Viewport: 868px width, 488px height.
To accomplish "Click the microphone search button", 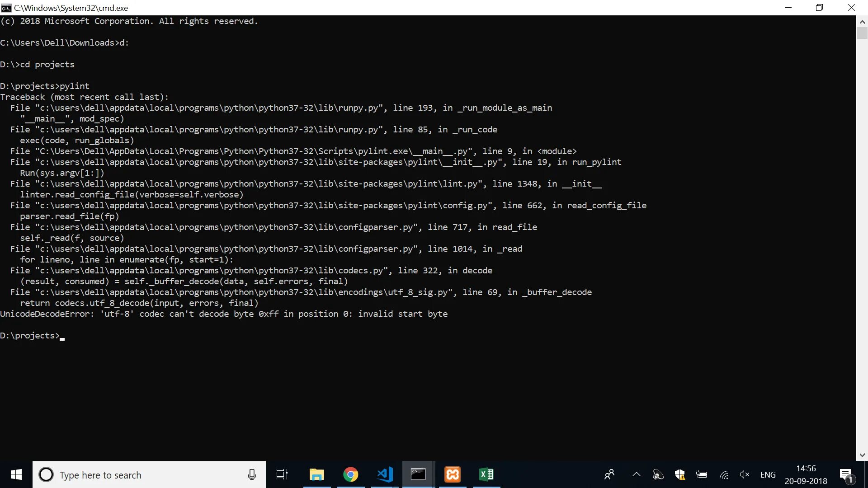I will (x=251, y=474).
